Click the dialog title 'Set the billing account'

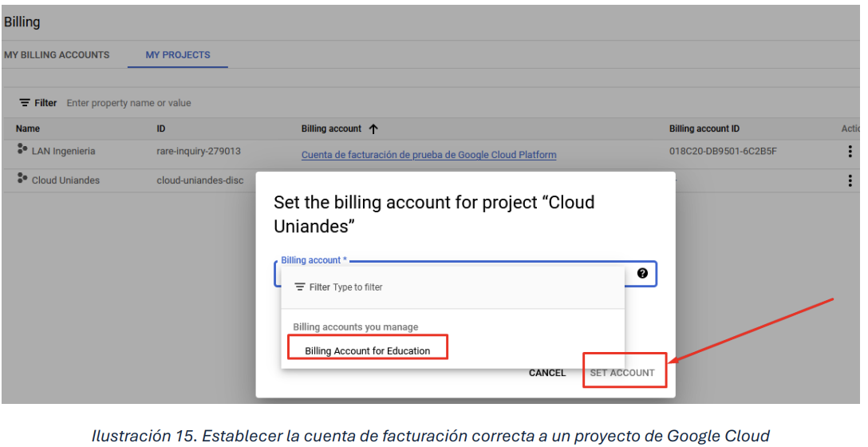[x=434, y=215]
